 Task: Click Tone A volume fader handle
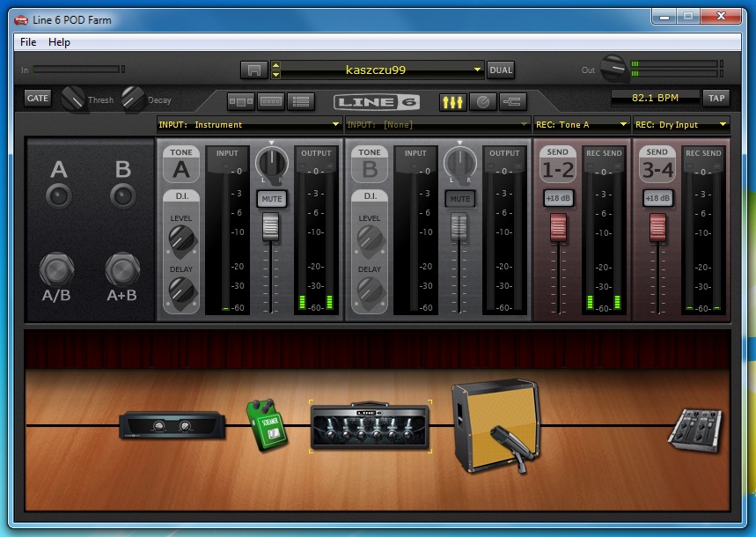[270, 227]
